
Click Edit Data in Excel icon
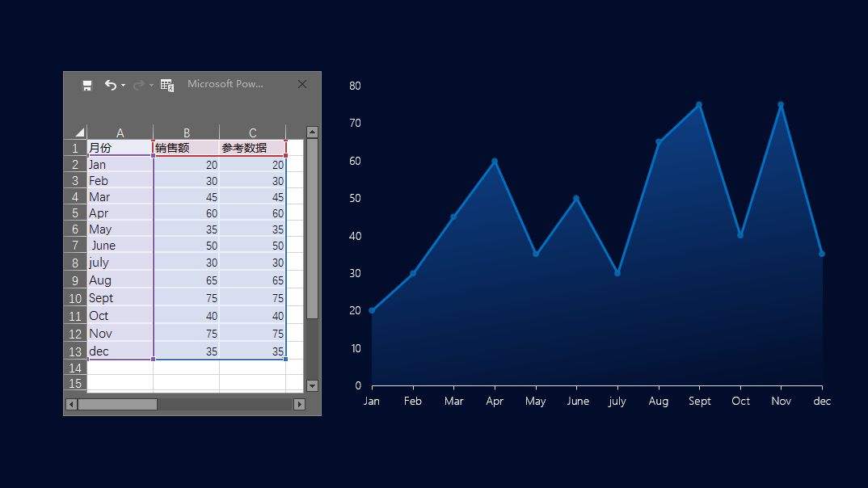[x=167, y=85]
